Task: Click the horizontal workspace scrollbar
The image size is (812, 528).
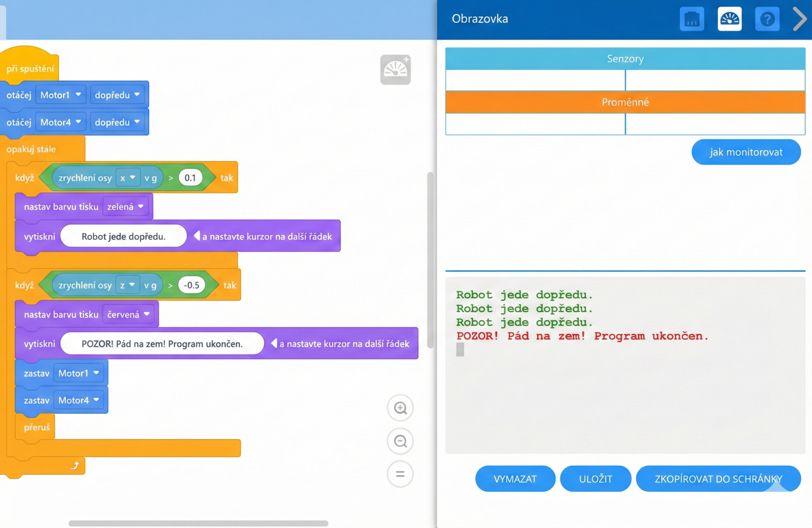Action: pos(198,523)
